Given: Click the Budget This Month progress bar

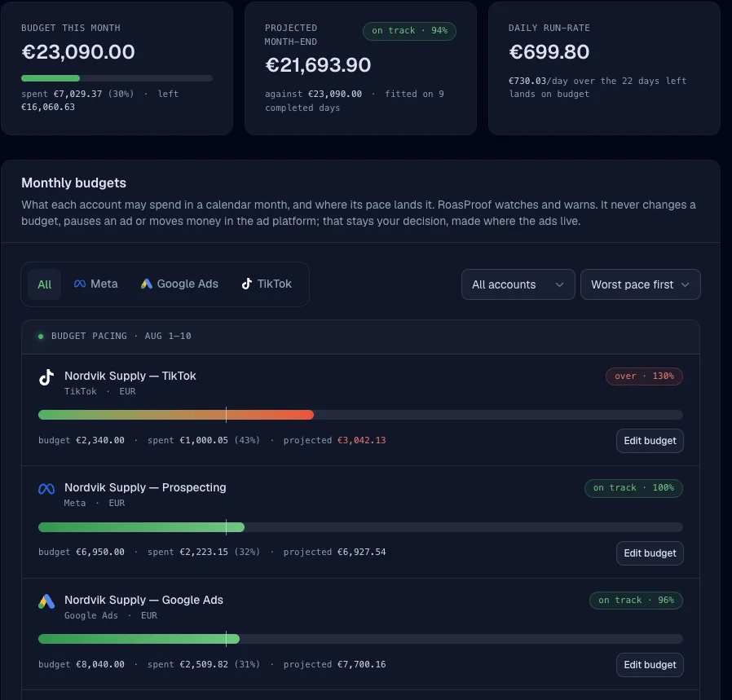Looking at the screenshot, I should (117, 78).
